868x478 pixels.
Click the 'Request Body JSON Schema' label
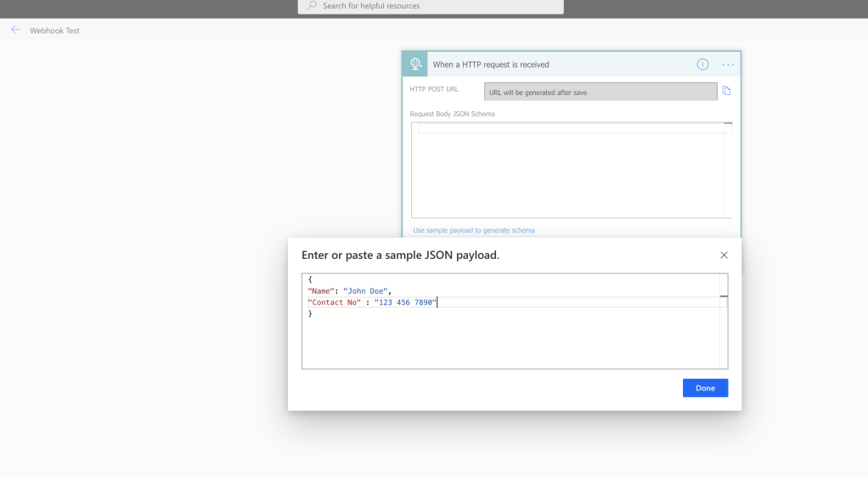click(x=452, y=114)
